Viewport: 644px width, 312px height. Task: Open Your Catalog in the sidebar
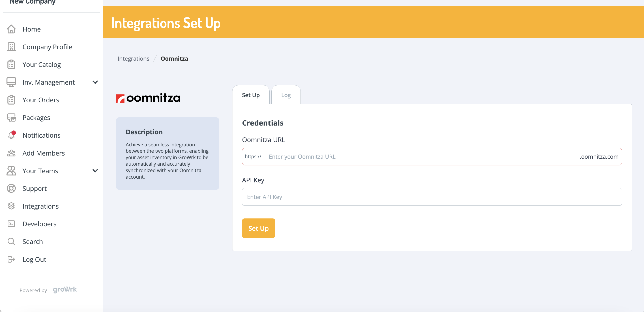pyautogui.click(x=41, y=65)
